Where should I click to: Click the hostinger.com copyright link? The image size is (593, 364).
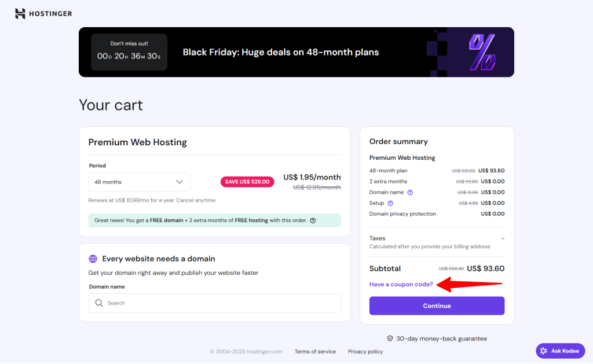click(246, 351)
